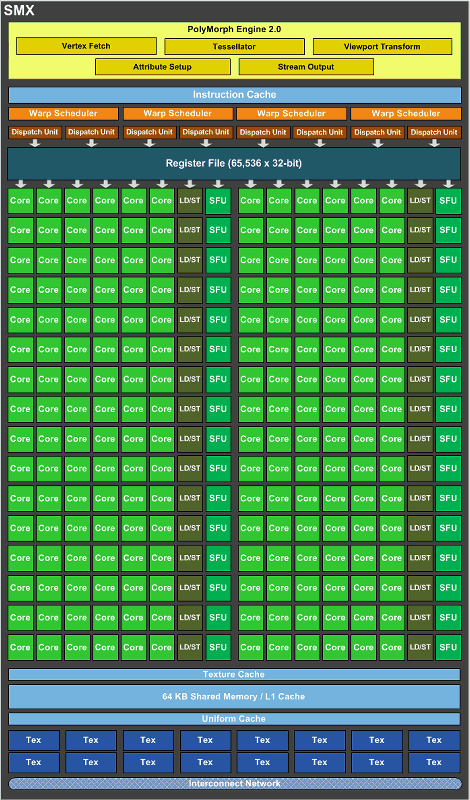
Task: Select the Tessellator block
Action: point(234,46)
